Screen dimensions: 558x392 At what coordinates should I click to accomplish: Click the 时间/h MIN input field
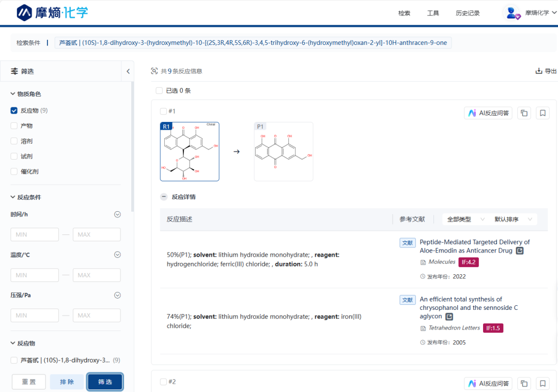(35, 234)
